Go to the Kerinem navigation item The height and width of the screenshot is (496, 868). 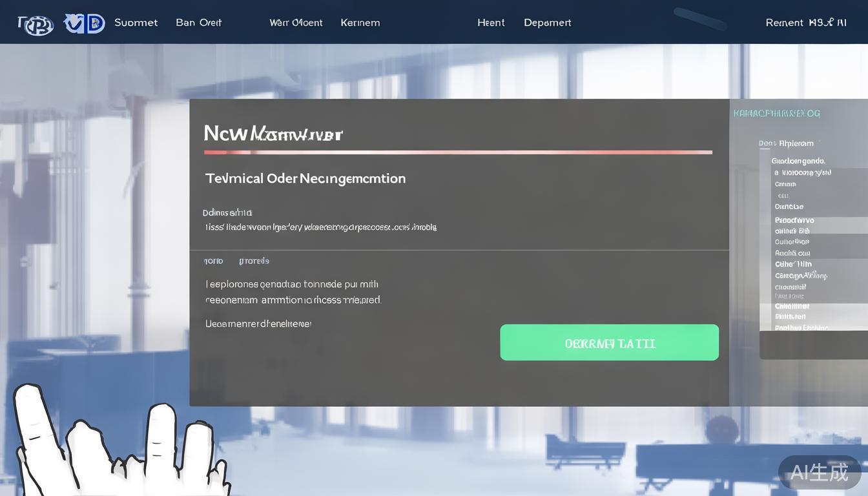click(x=360, y=23)
